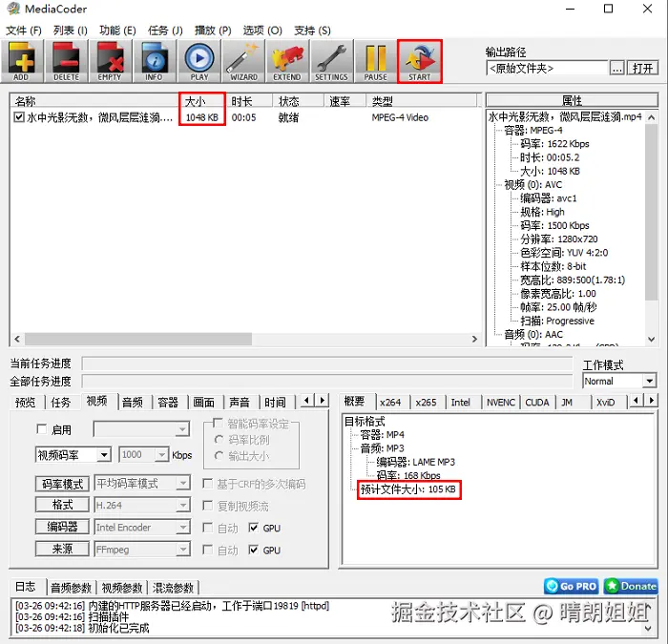668x644 pixels.
Task: Toggle the 自动 checkbox on the 编码器 row
Action: (x=208, y=528)
